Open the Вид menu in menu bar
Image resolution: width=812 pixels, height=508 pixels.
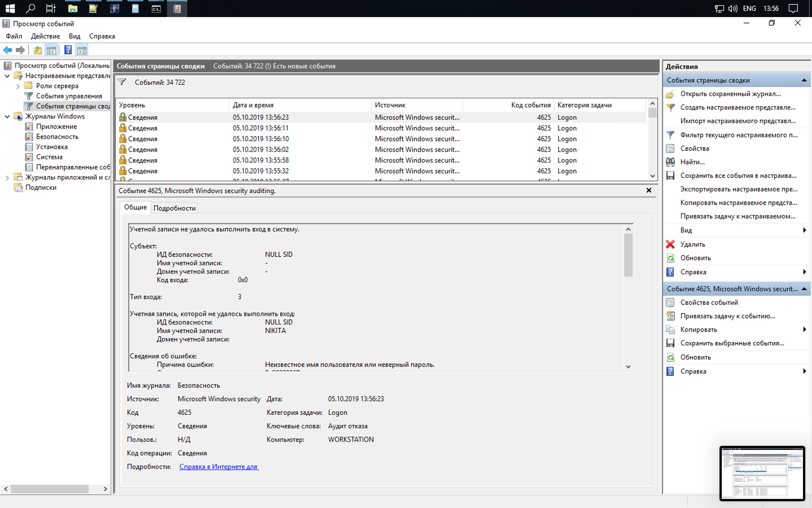(x=74, y=36)
